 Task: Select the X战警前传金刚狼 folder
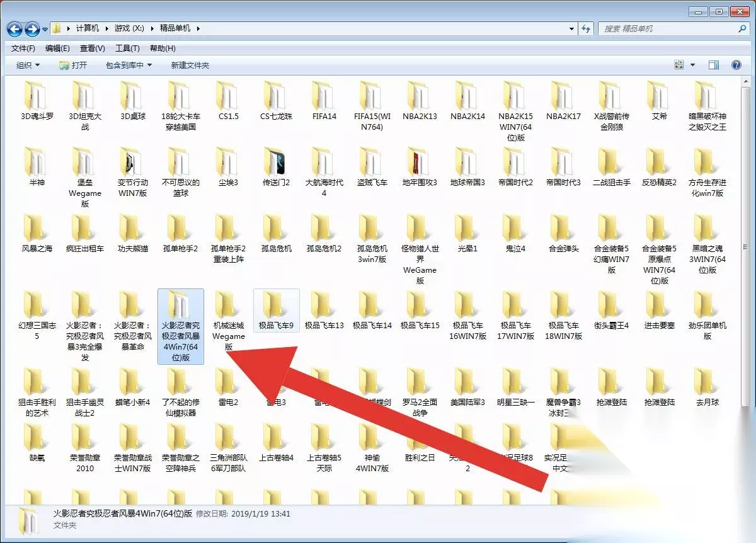coord(612,106)
